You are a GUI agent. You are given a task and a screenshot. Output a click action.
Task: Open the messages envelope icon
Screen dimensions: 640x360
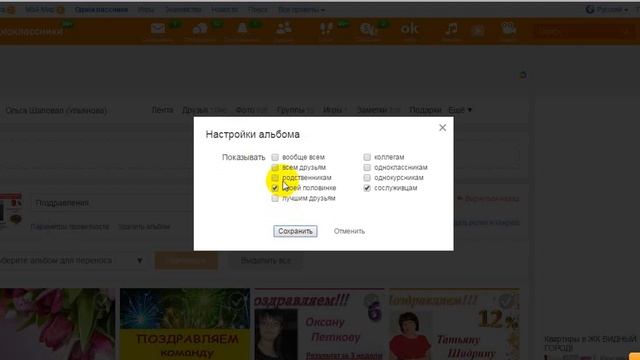(158, 29)
